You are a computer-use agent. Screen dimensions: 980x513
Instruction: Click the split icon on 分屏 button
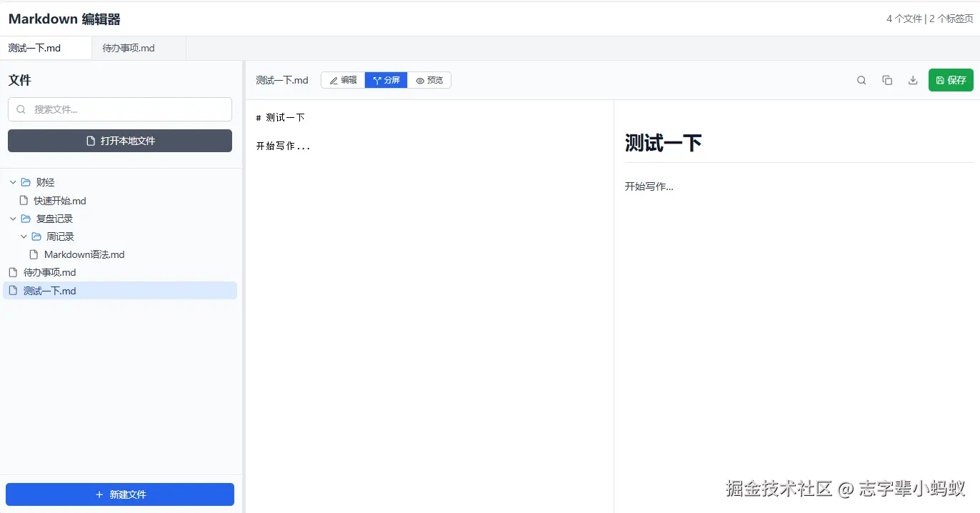click(x=377, y=81)
